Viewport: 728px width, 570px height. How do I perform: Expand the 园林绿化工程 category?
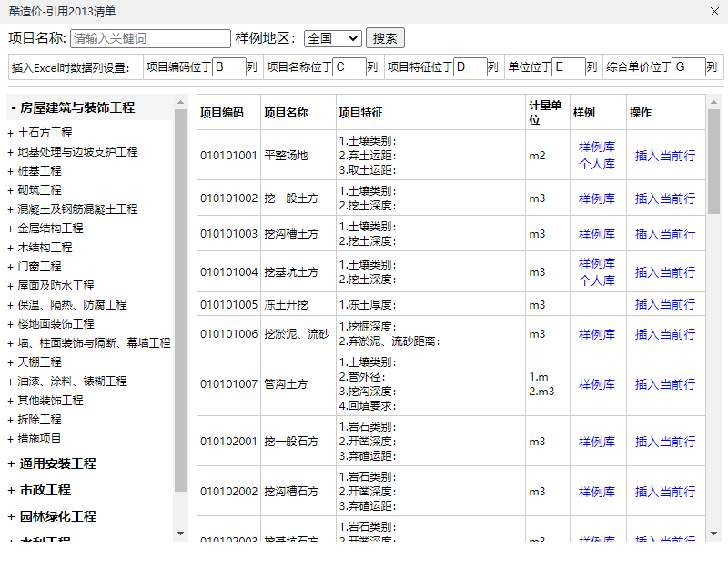click(x=12, y=517)
